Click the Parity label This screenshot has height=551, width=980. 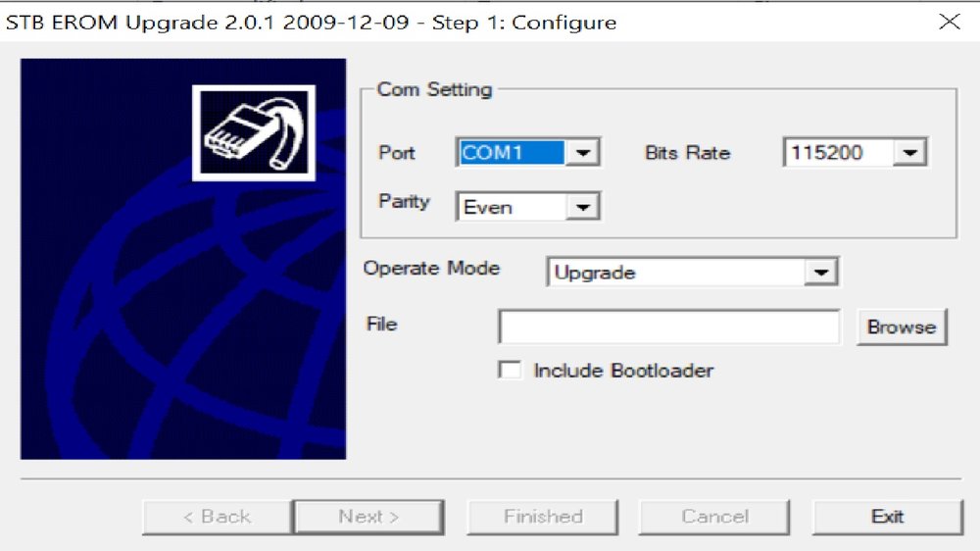[405, 201]
